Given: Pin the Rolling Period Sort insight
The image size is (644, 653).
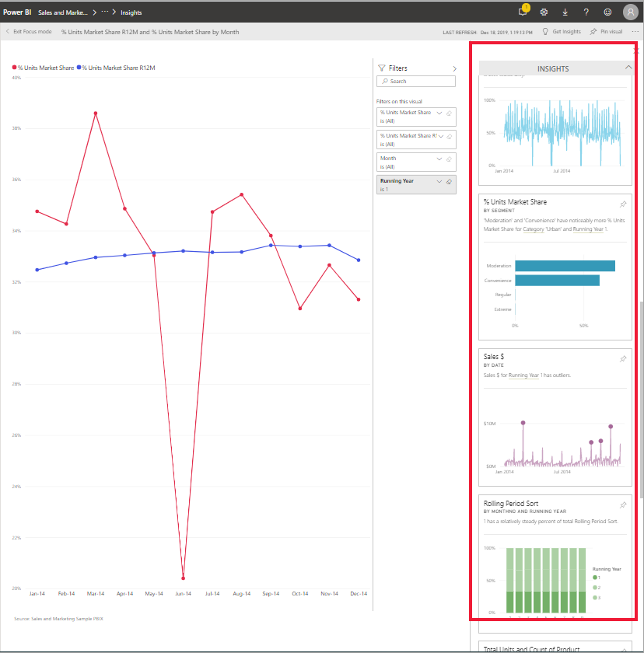Looking at the screenshot, I should pos(623,505).
